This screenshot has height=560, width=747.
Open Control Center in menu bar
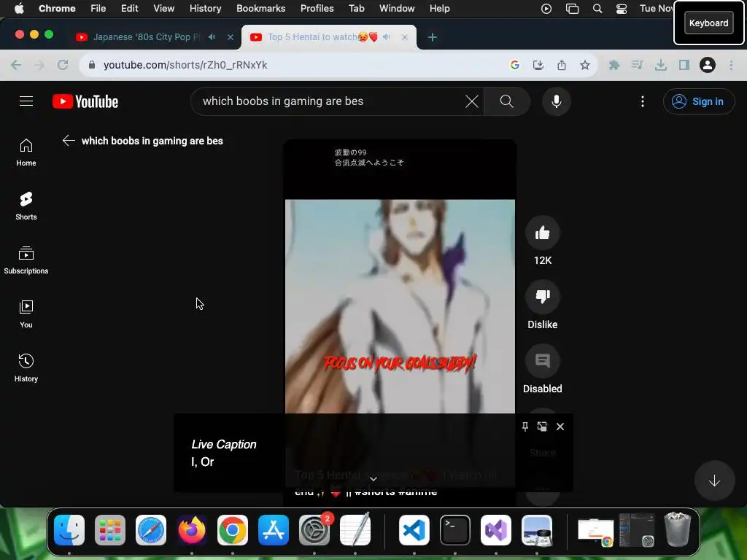tap(622, 8)
